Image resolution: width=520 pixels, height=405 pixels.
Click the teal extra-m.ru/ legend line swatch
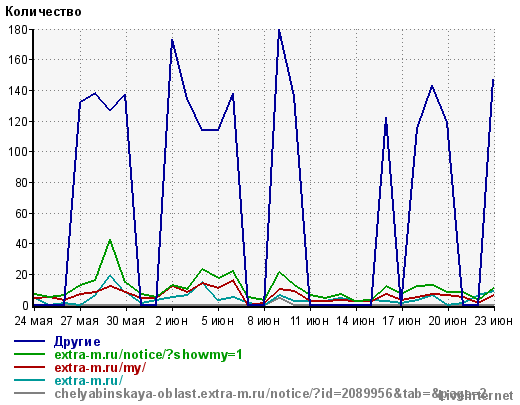pos(29,380)
